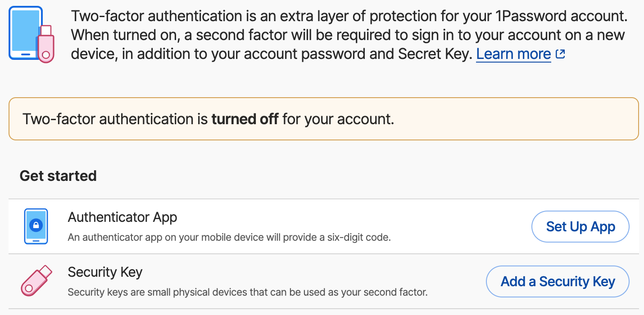Click the Get started heading
Viewport: 644px width, 315px height.
tap(58, 175)
